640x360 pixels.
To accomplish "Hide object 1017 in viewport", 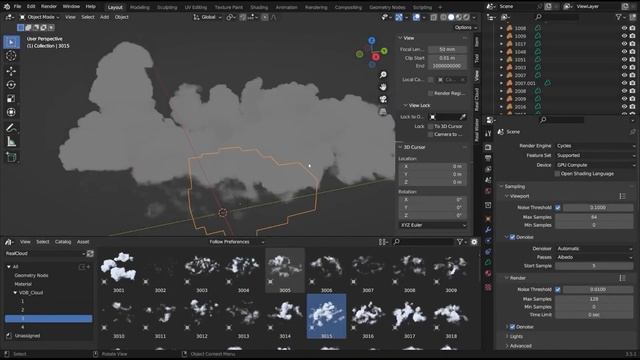I will [624, 44].
